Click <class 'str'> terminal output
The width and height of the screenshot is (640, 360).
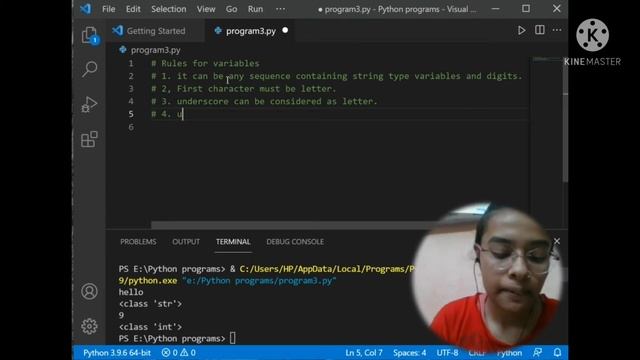150,304
